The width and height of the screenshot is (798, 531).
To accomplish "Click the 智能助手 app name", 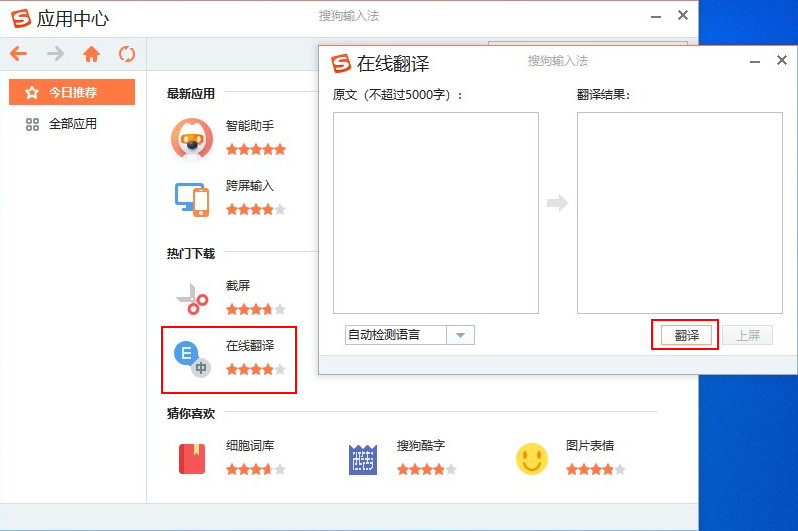I will pos(250,125).
